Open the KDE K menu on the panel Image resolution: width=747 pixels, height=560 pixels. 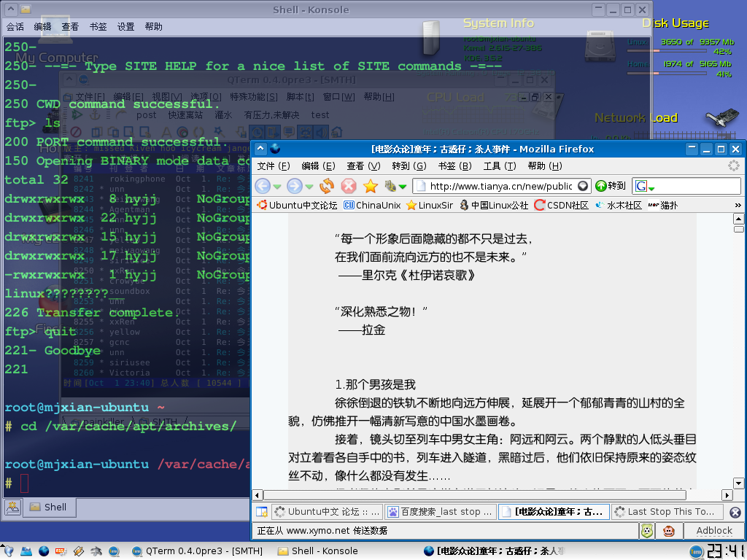(8, 551)
